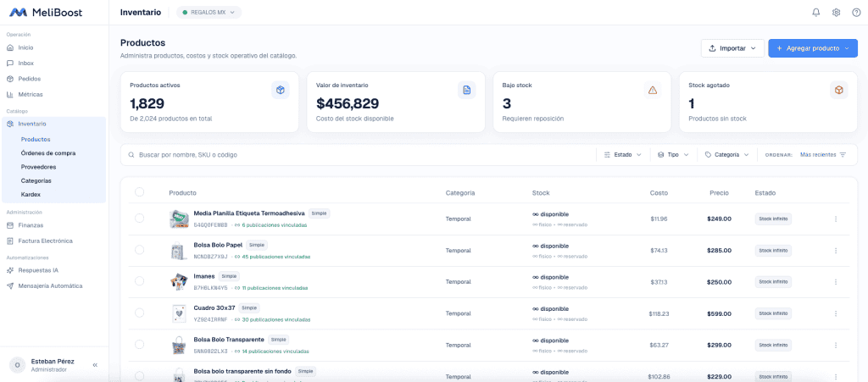Go to Órdenes de compra submenu

(x=48, y=153)
